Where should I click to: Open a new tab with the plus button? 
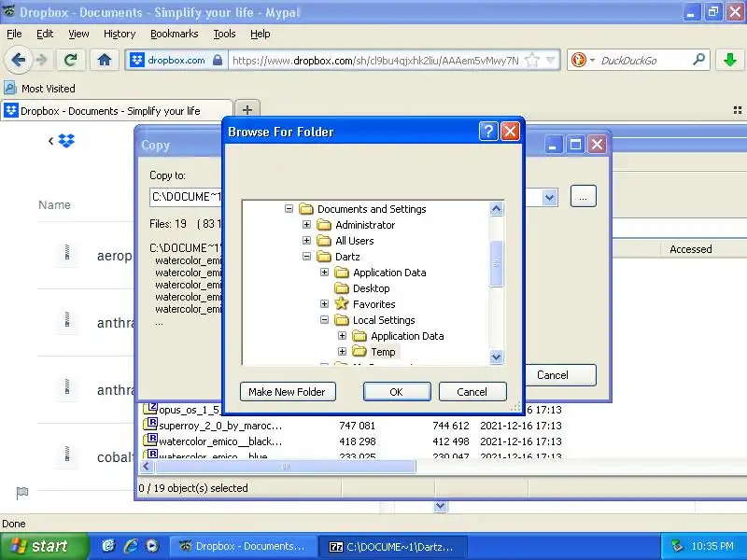(247, 110)
